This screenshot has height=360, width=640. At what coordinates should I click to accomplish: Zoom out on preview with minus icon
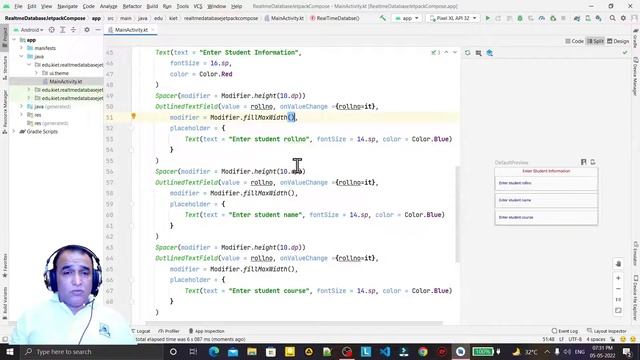pos(618,289)
